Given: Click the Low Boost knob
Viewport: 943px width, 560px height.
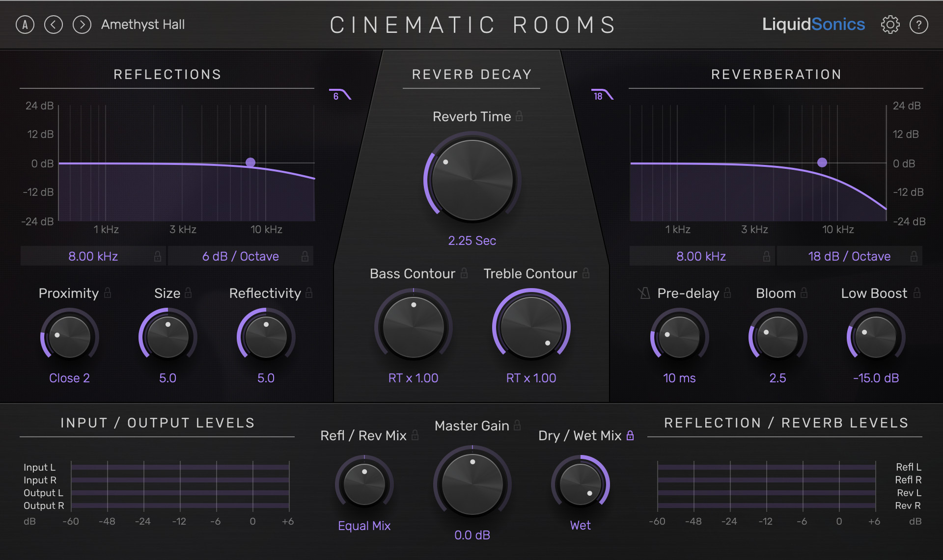Looking at the screenshot, I should pos(876,337).
